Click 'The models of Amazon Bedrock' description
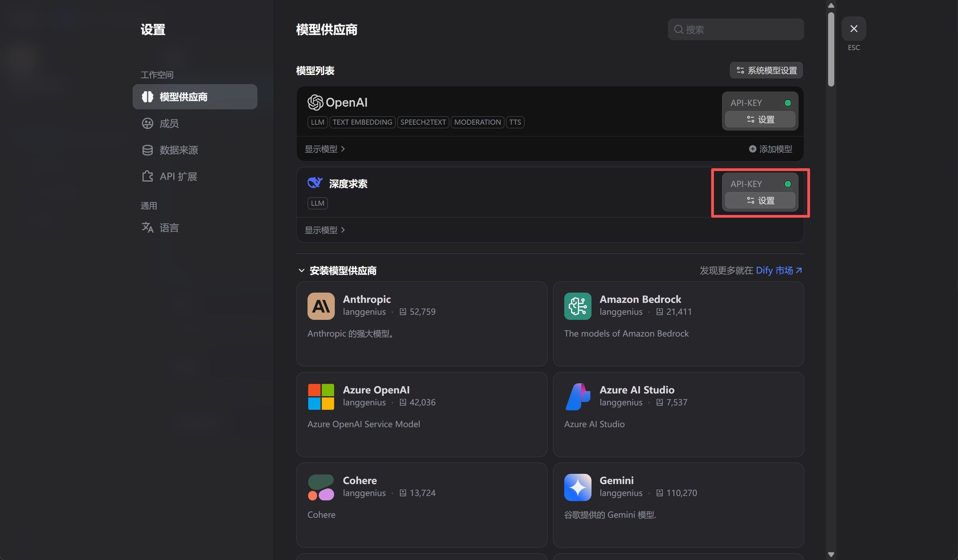Screen dimensions: 958x560 tap(626, 333)
